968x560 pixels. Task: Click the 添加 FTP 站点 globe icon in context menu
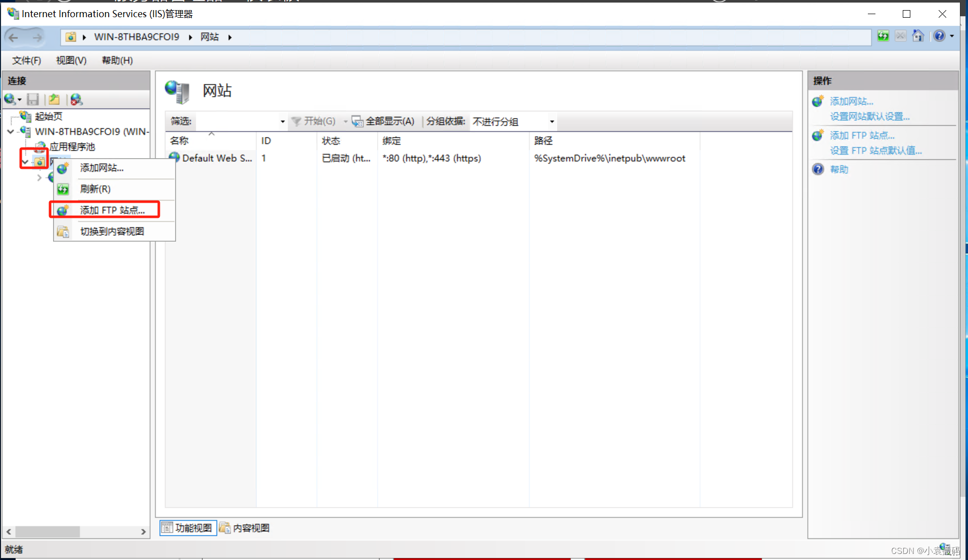pyautogui.click(x=63, y=210)
